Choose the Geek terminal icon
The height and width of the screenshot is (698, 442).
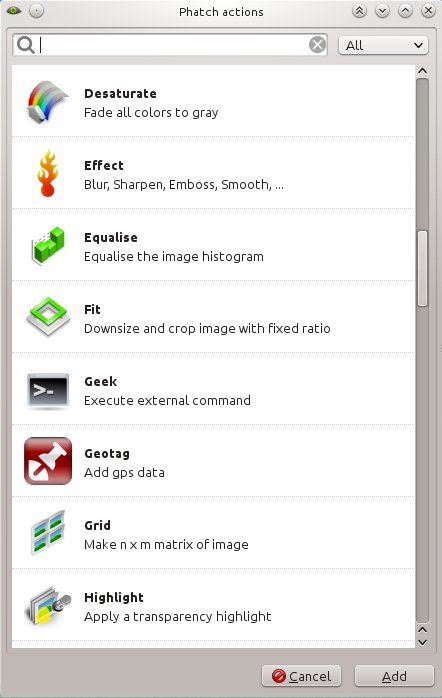pos(48,390)
